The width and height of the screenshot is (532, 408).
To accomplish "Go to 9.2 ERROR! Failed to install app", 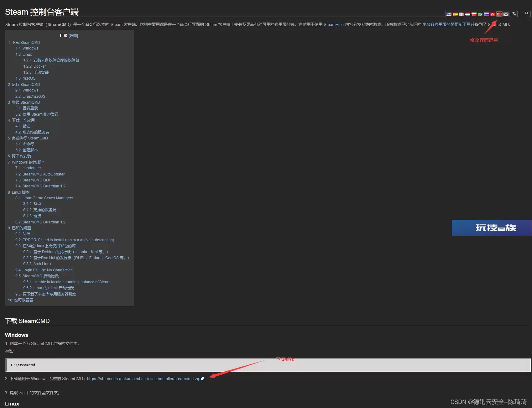I will point(65,240).
